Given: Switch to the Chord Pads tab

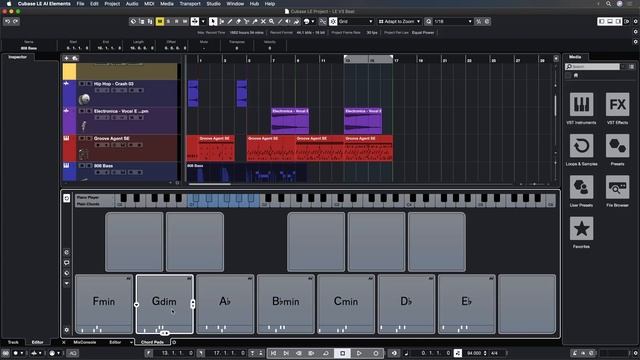Looking at the screenshot, I should pos(152,342).
